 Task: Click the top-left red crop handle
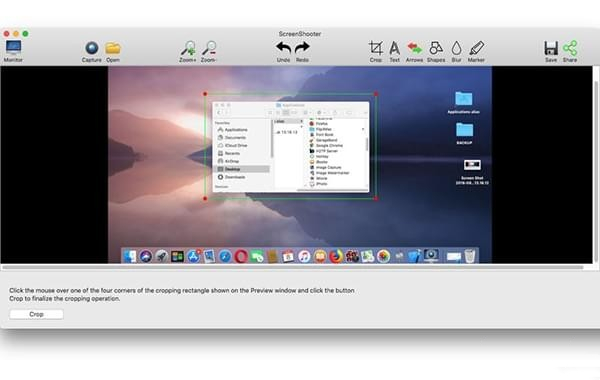[x=205, y=94]
